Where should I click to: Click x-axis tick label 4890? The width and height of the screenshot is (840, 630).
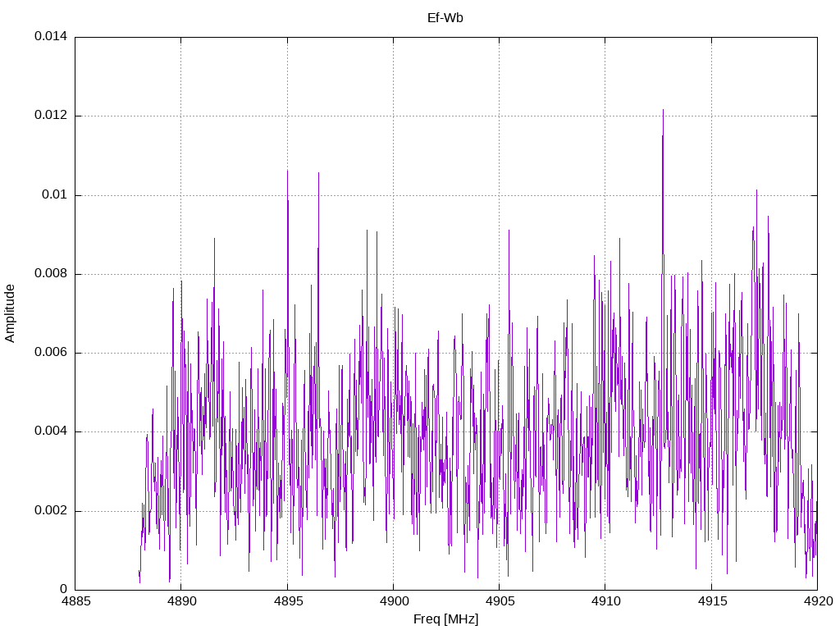(181, 601)
